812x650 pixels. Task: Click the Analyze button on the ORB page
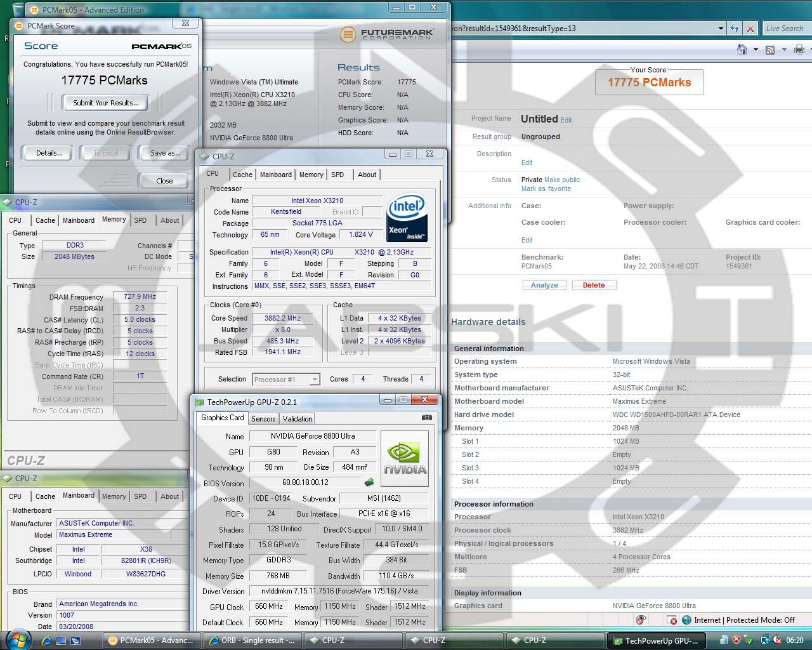(x=544, y=285)
